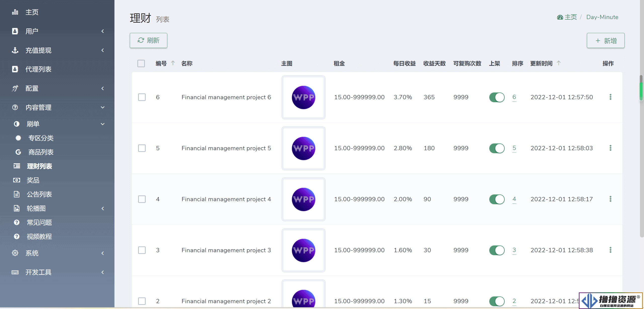Expand the 开发工具 menu chevron
Screen dimensions: 644x309
[x=103, y=272]
